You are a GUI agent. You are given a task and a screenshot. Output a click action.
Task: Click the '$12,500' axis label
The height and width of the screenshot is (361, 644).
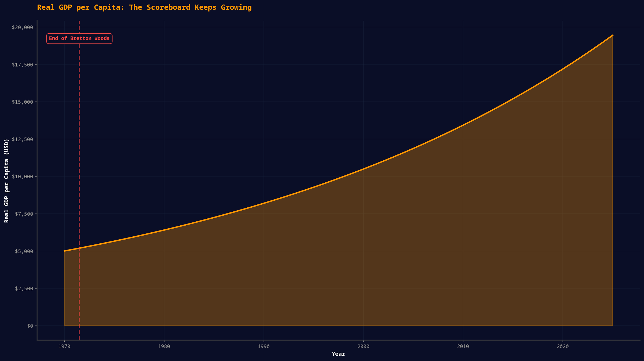tap(22, 139)
